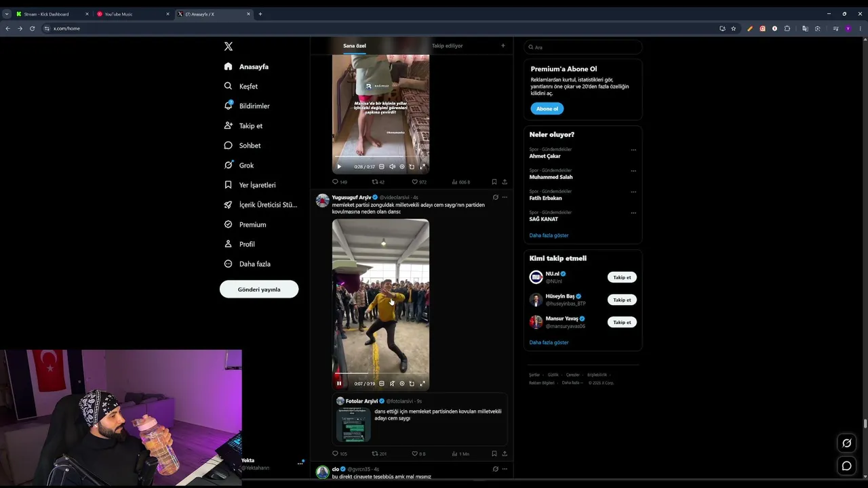Follow NU.nl with Takip et
Screen dimensions: 868x488
click(x=622, y=277)
